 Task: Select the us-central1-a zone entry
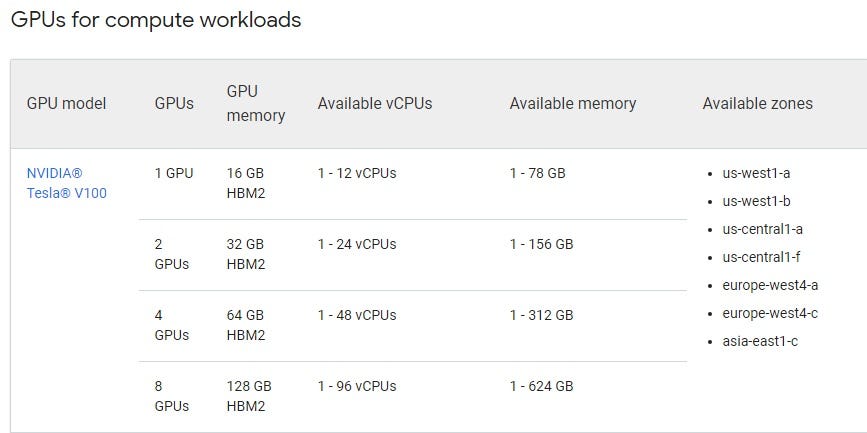[x=762, y=229]
